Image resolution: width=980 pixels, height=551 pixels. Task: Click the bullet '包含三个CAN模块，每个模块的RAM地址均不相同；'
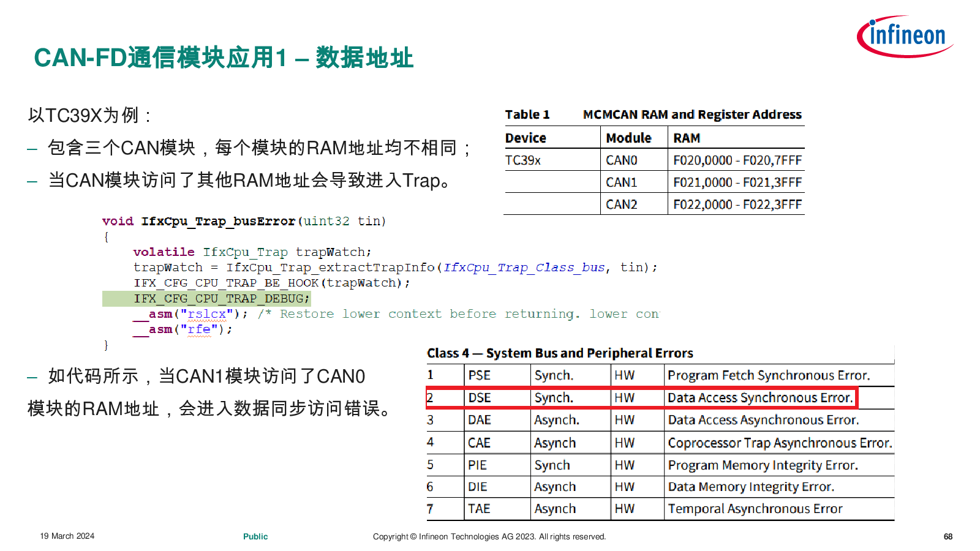click(x=259, y=148)
